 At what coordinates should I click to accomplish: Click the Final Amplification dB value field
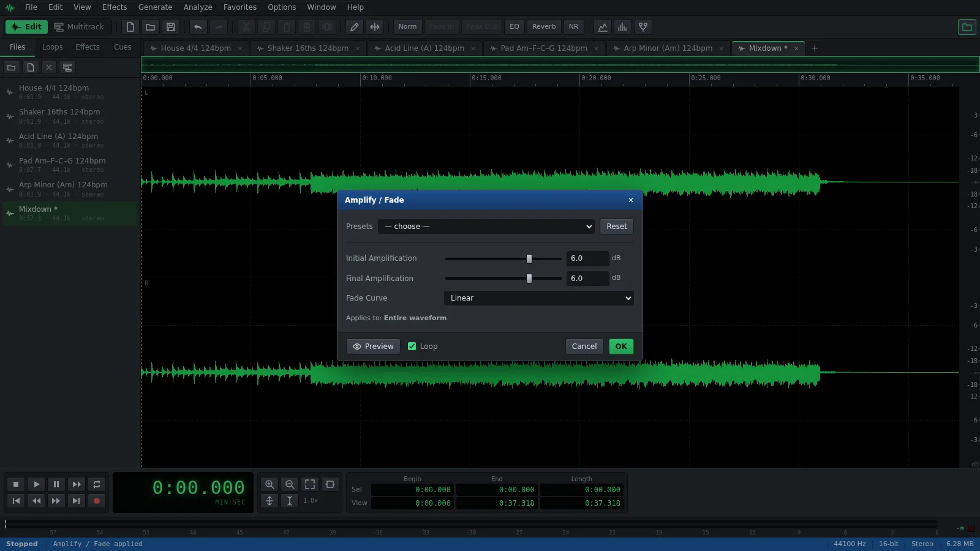587,279
